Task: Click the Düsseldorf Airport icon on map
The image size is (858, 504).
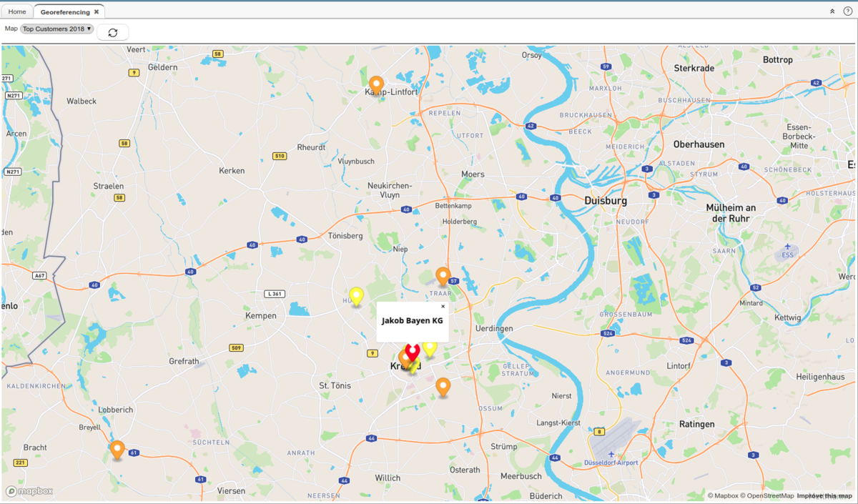Action: [611, 454]
